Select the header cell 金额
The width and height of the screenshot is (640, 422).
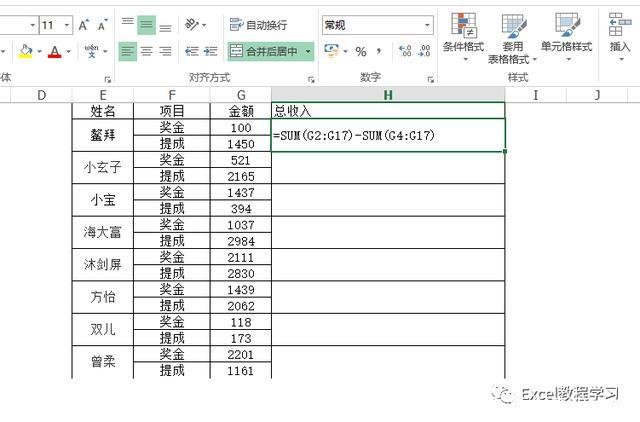(x=241, y=111)
